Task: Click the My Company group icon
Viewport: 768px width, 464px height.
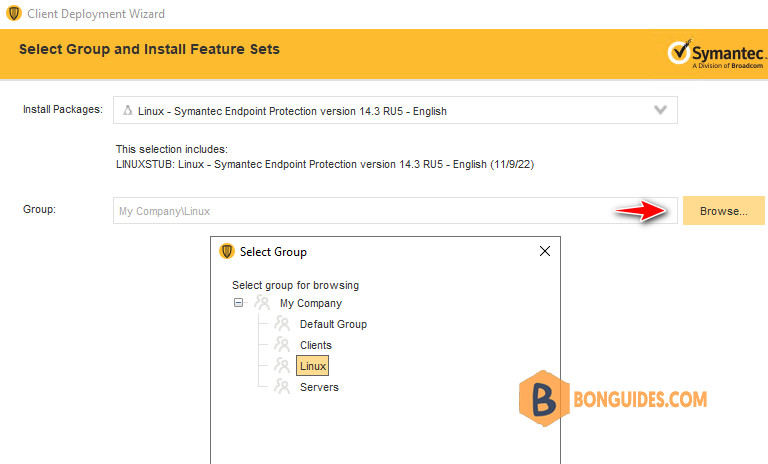Action: coord(263,303)
